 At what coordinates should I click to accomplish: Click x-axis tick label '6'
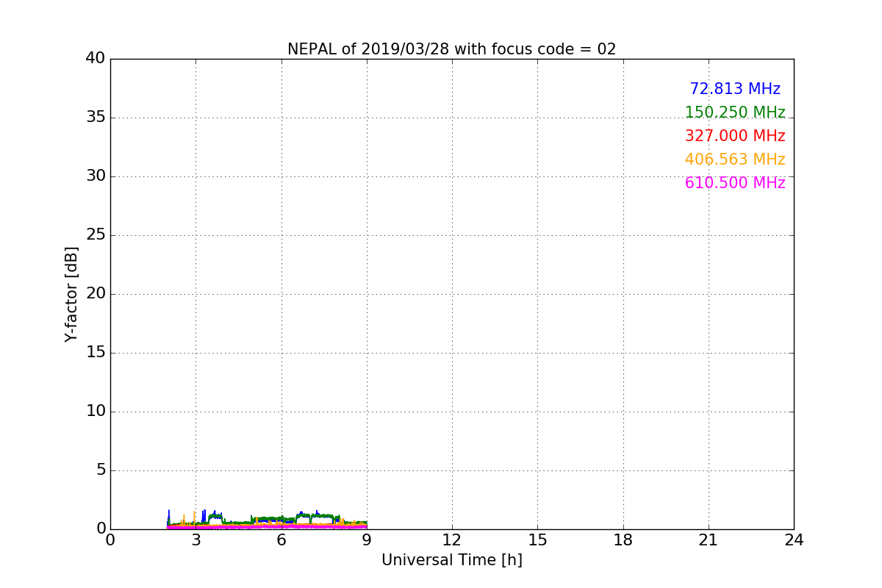[x=281, y=540]
